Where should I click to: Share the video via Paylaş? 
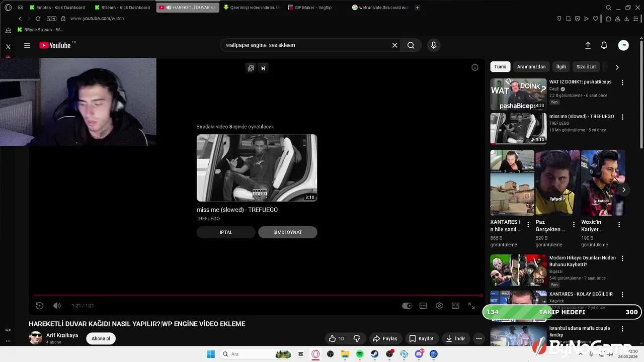385,338
